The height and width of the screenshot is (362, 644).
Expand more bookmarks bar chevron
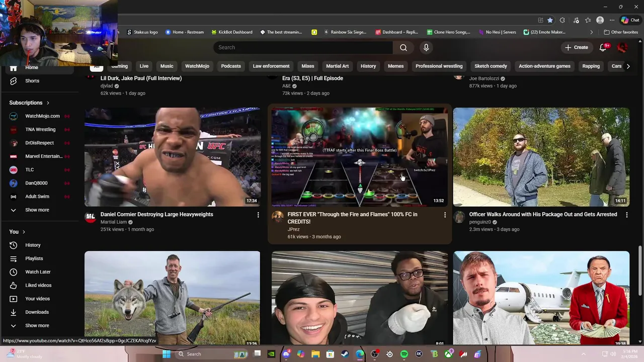tap(591, 32)
